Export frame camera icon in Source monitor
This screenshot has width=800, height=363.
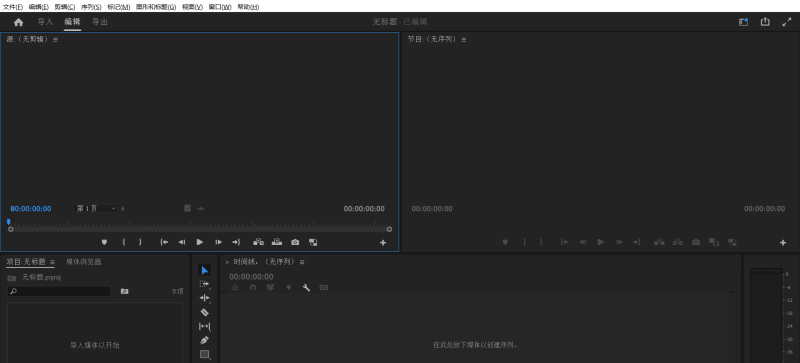pyautogui.click(x=295, y=242)
